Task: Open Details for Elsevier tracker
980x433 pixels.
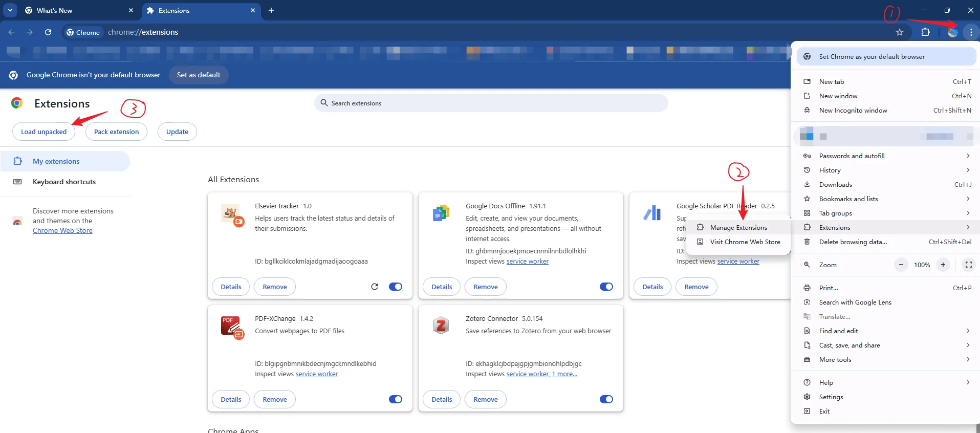Action: (231, 287)
